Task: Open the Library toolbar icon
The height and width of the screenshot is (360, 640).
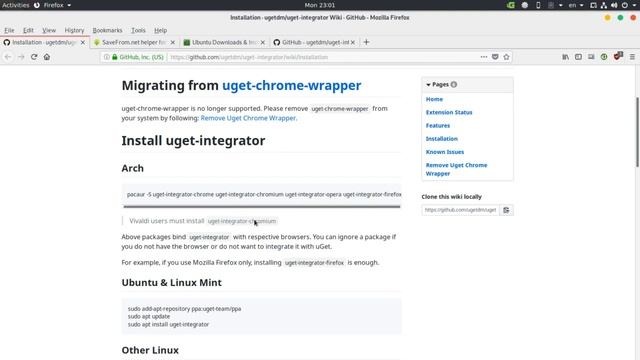Action: 565,57
